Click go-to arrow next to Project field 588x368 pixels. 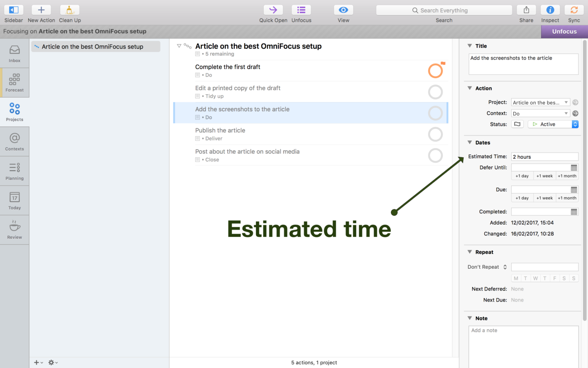pyautogui.click(x=575, y=102)
